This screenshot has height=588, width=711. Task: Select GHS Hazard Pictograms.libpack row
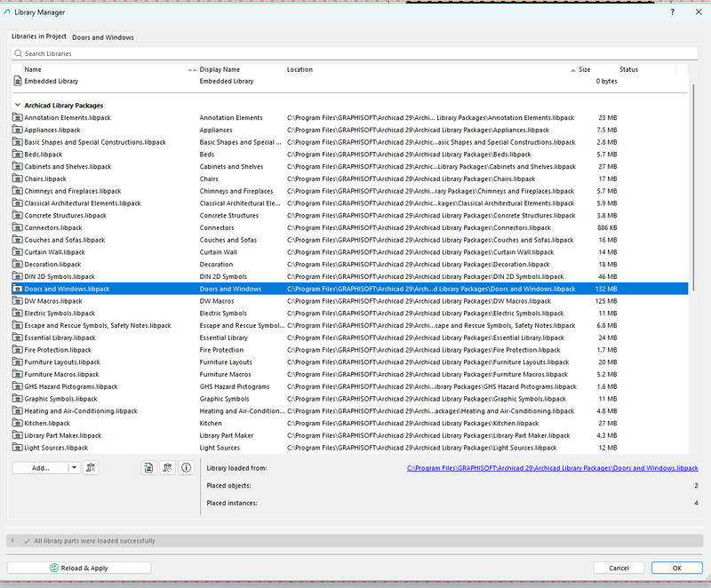click(349, 387)
